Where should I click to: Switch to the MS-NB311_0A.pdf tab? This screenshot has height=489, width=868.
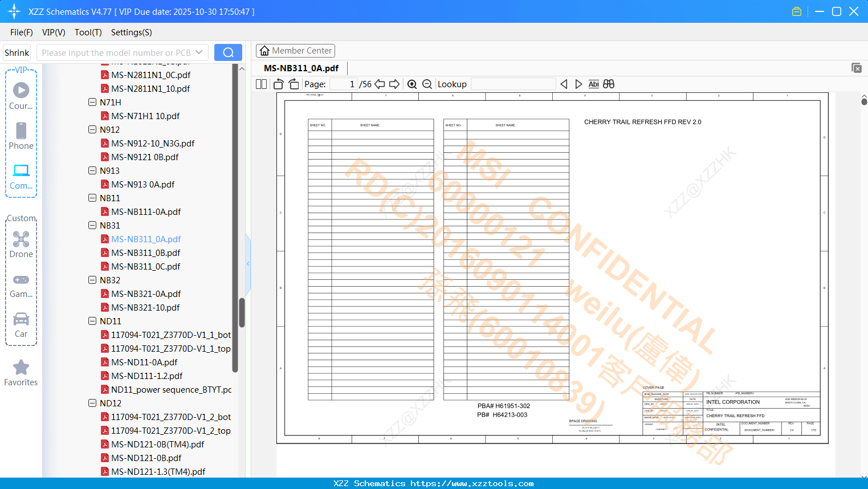301,68
